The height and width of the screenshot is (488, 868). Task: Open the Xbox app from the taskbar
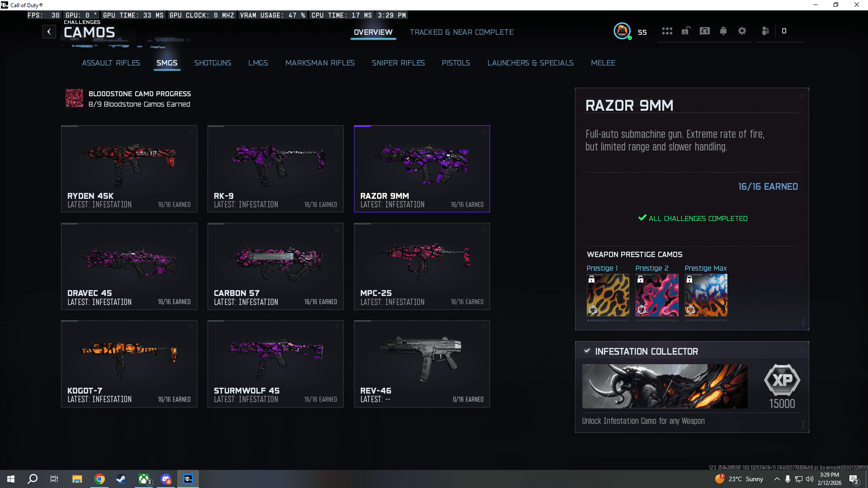[x=144, y=479]
